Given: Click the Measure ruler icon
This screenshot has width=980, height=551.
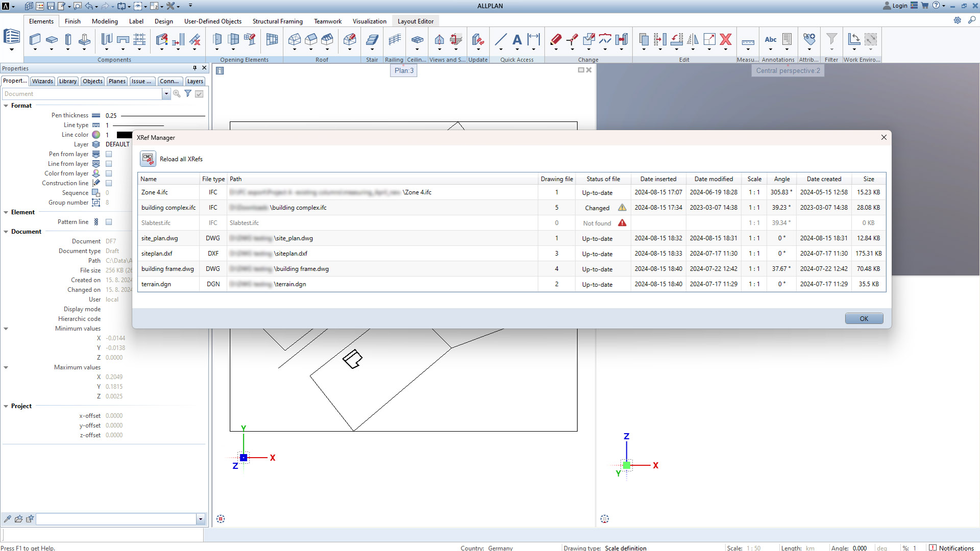Looking at the screenshot, I should [x=748, y=42].
